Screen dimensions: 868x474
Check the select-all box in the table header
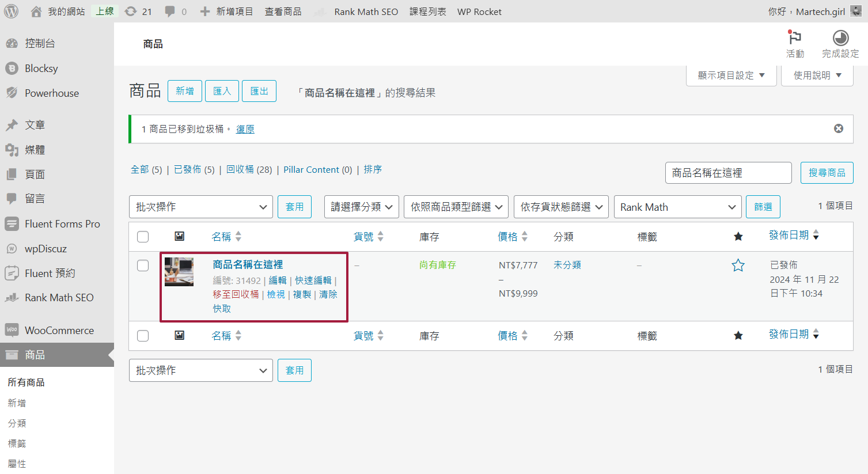coord(143,237)
